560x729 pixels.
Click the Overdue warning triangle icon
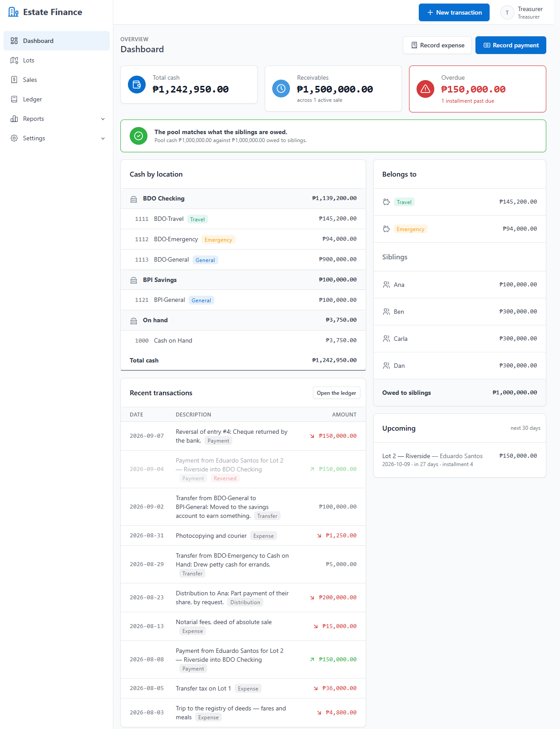[x=425, y=89]
